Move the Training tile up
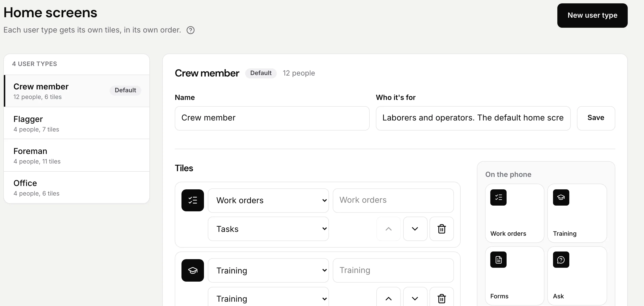This screenshot has height=306, width=644. click(x=389, y=298)
